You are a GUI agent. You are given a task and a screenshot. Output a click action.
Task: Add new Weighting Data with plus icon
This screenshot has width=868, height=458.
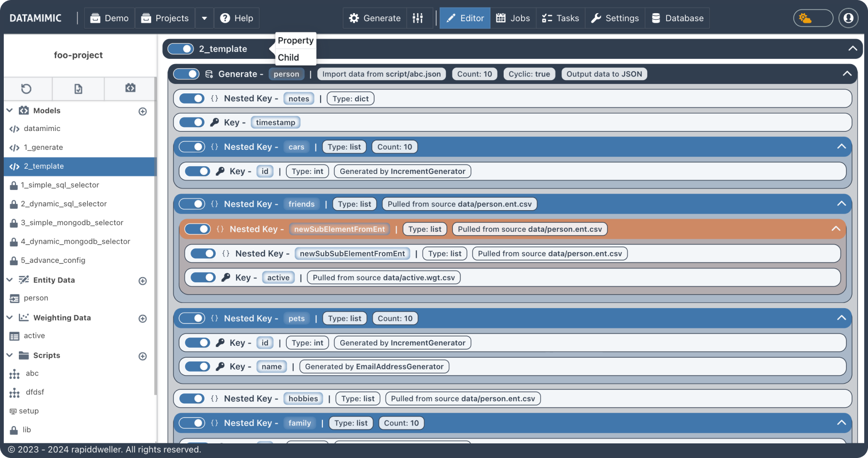(143, 319)
